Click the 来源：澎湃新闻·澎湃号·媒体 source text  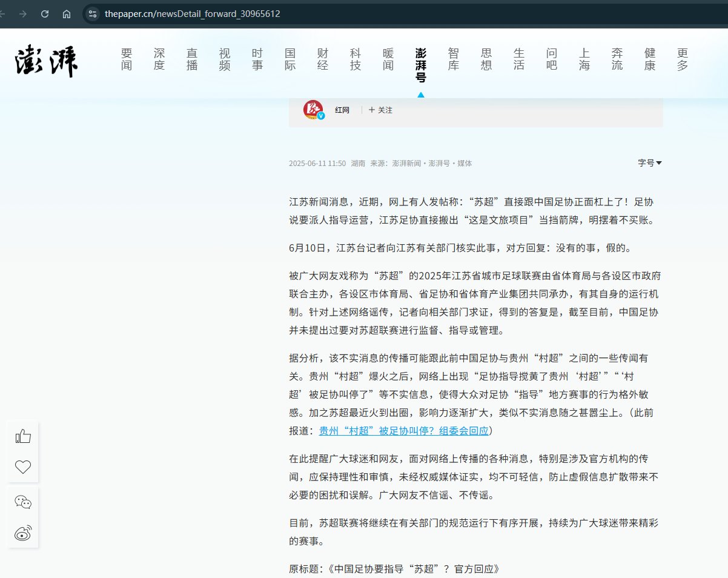tap(422, 164)
